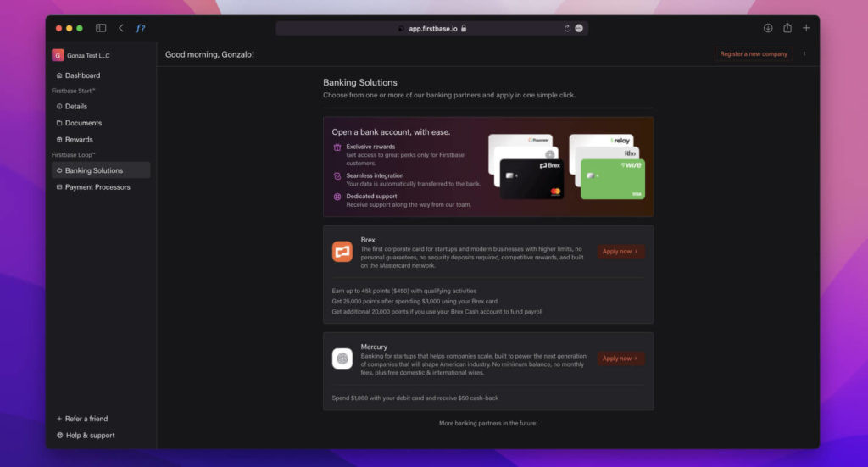Image resolution: width=868 pixels, height=467 pixels.
Task: Click the Seamless integration icon
Action: tap(337, 176)
